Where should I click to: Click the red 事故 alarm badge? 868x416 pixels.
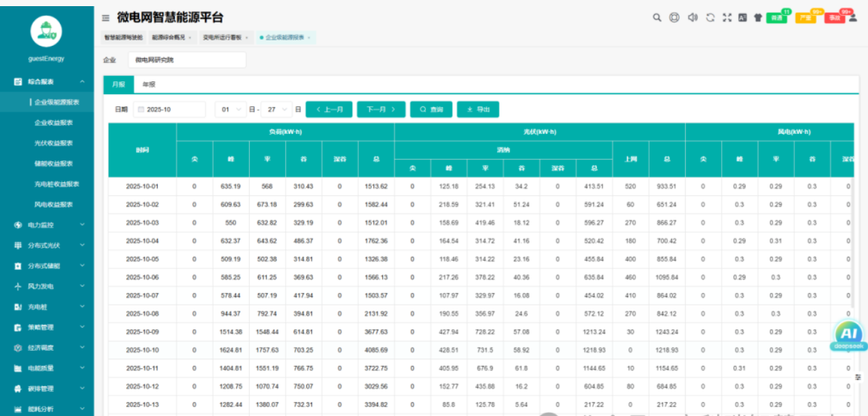835,18
